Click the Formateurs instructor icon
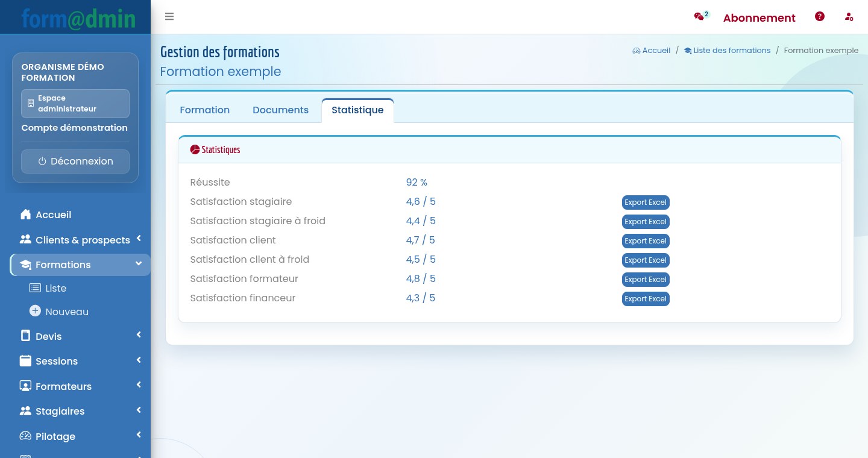This screenshot has height=458, width=868. pyautogui.click(x=25, y=386)
